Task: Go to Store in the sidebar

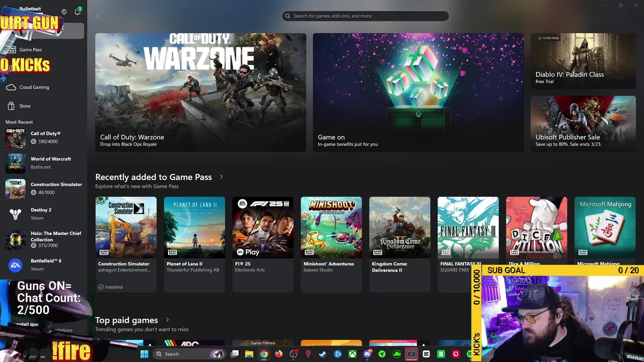Action: click(x=25, y=106)
